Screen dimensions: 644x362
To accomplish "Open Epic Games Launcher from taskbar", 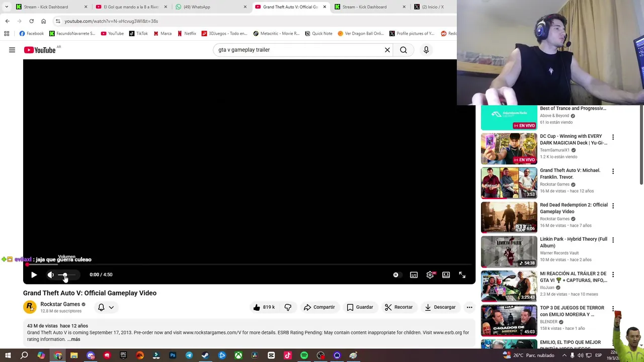I will coord(123,356).
